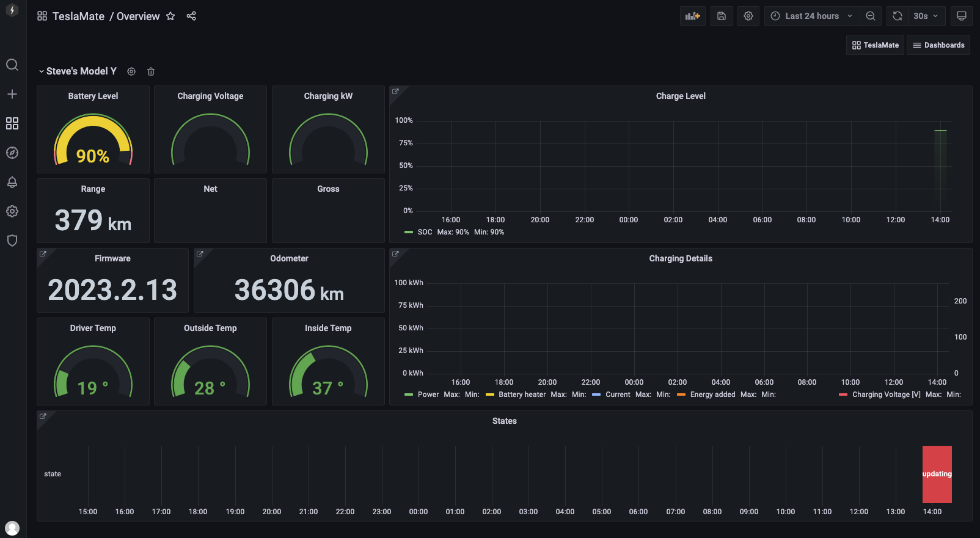
Task: Click the dashboard grid icon beside TeslaMate title
Action: click(x=42, y=16)
